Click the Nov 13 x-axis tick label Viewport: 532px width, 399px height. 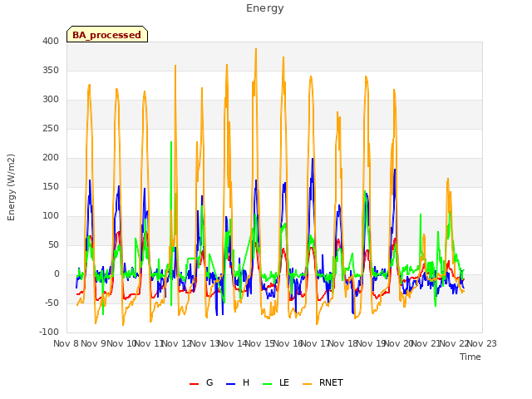(x=204, y=343)
